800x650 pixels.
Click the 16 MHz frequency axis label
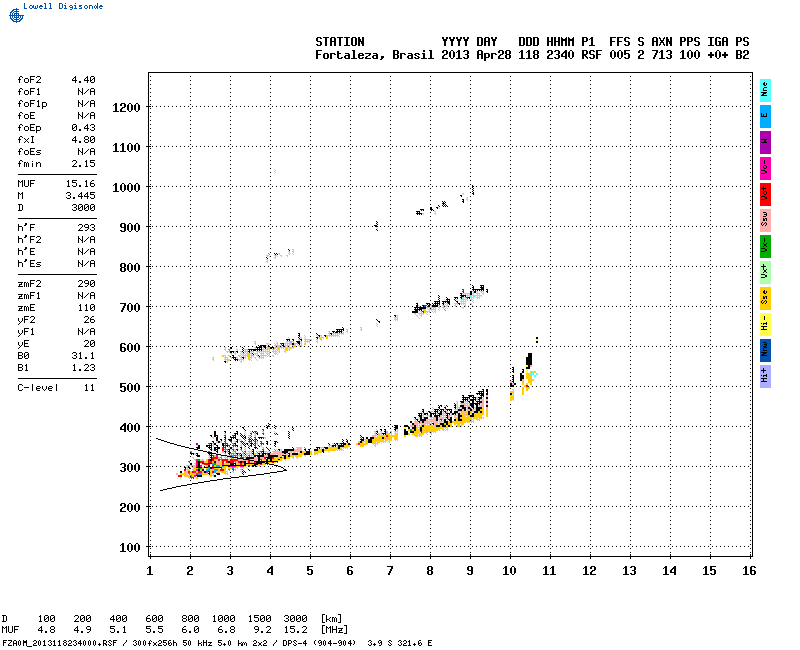[749, 570]
